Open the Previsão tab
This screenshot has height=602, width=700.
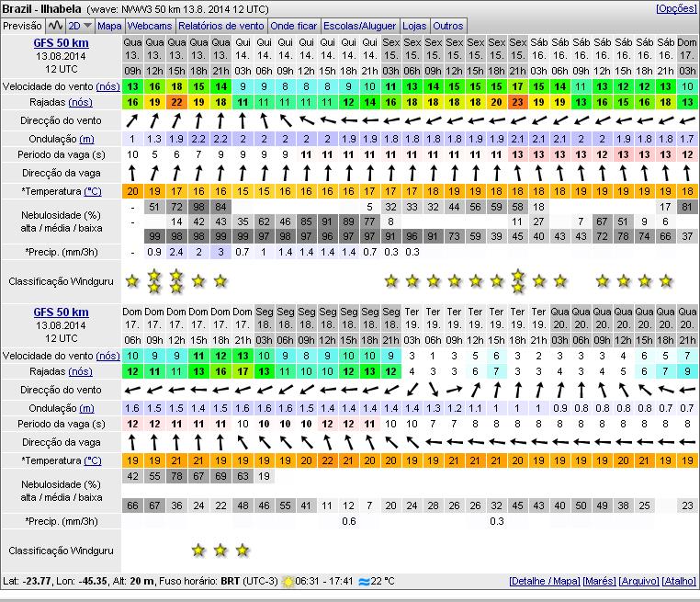click(22, 26)
